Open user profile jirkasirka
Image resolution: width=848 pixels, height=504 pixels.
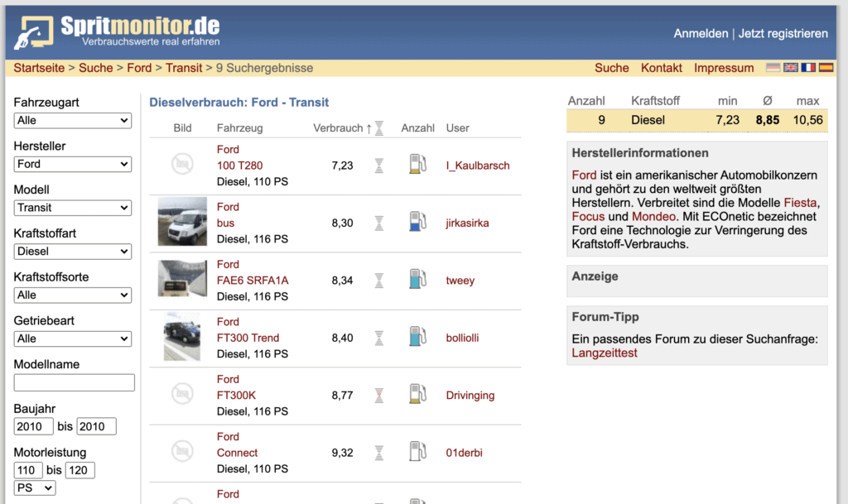point(467,223)
